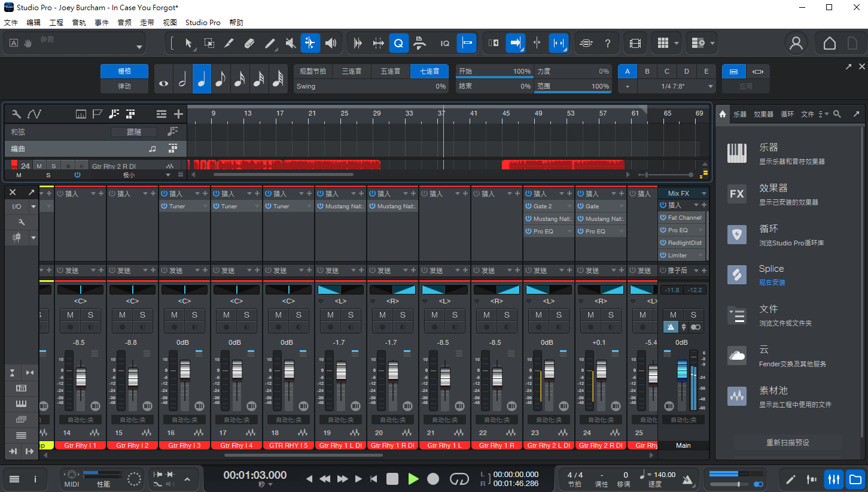
Task: Open the Splice icon in browser
Action: (737, 275)
